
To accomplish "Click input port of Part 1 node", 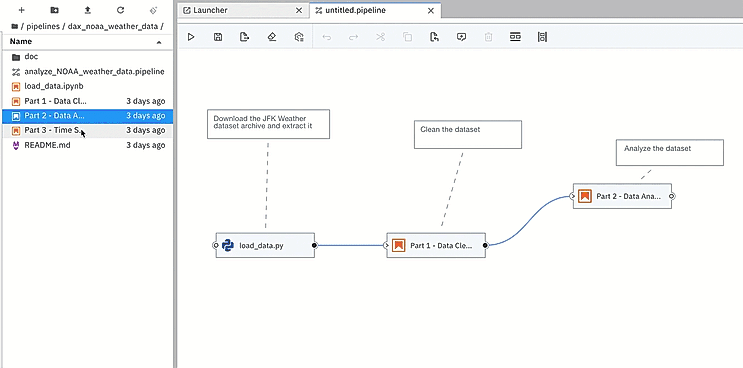I will (x=387, y=245).
